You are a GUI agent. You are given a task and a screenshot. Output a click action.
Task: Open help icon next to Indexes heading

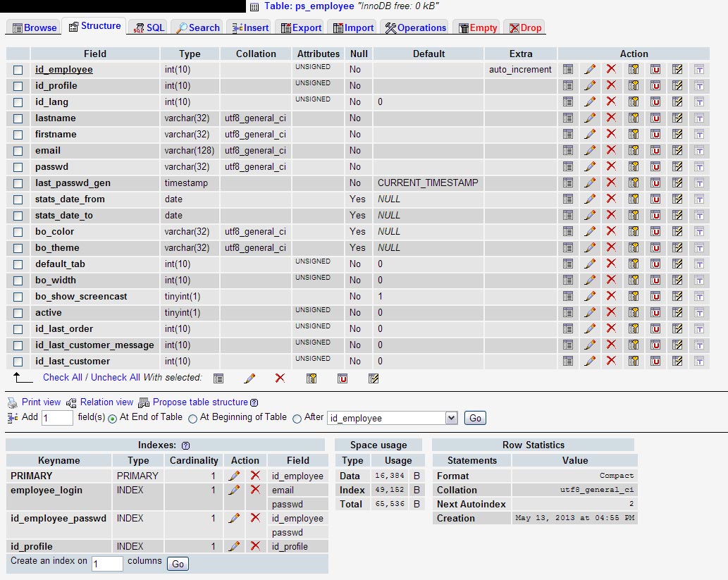(x=185, y=445)
